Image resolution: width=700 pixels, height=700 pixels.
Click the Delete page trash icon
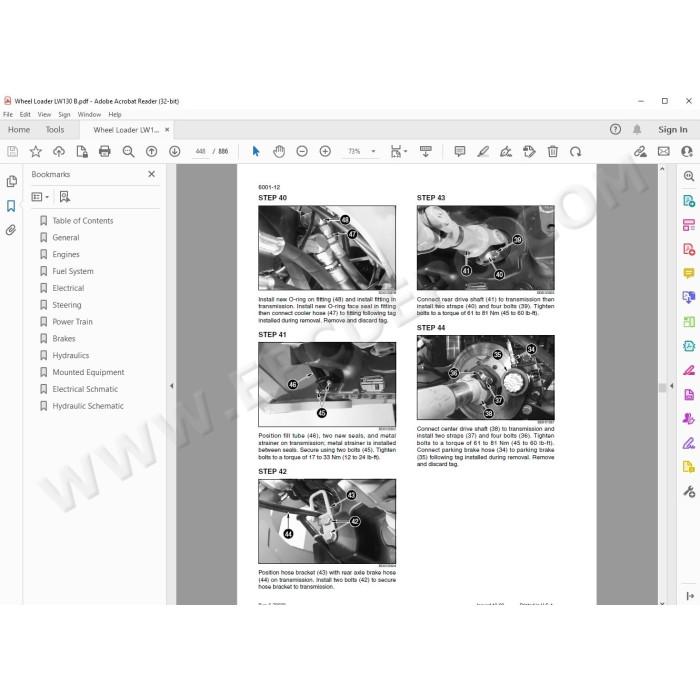[553, 152]
